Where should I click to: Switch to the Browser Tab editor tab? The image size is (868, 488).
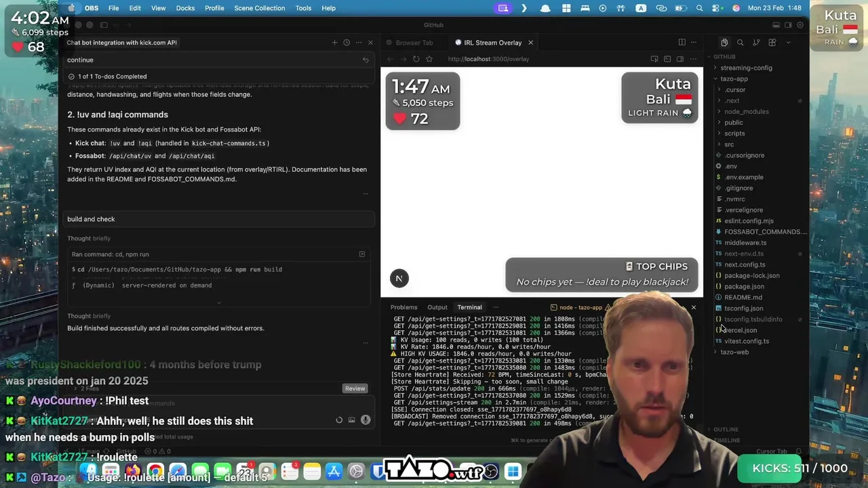coord(409,43)
